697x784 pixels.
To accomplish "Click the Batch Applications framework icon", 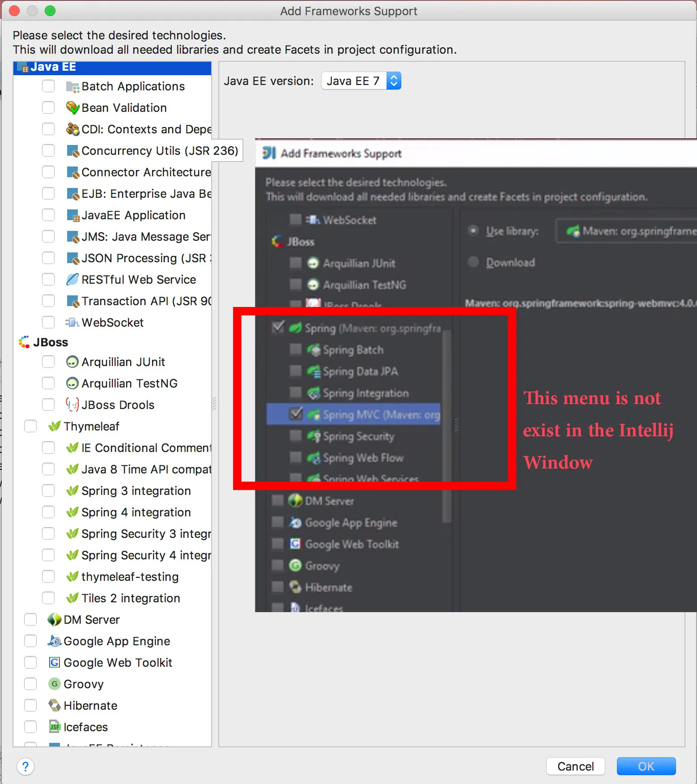I will [72, 86].
